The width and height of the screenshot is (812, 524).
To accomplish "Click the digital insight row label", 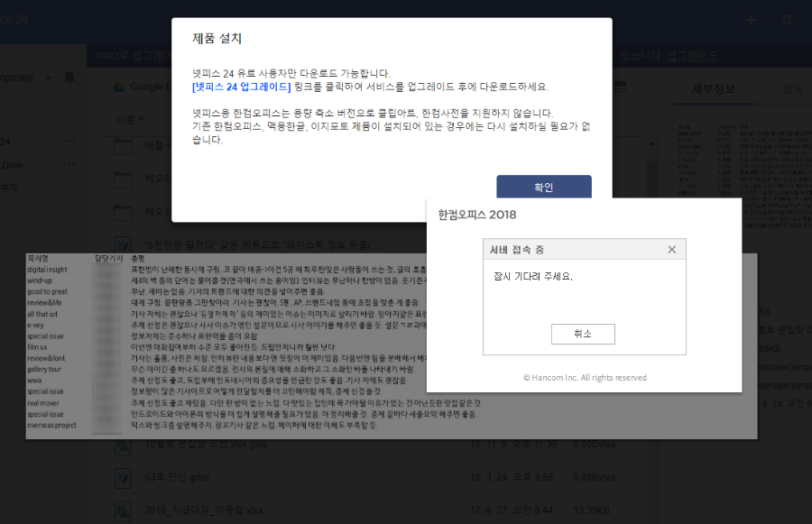I will [47, 270].
